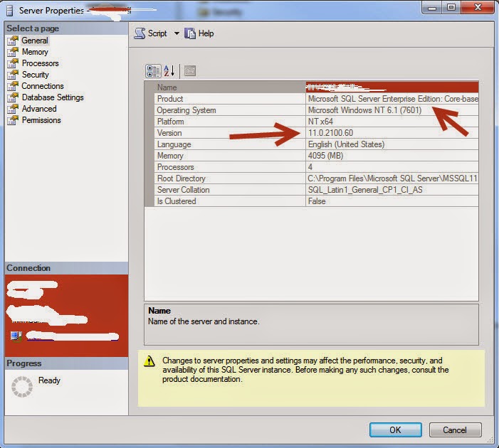Screen dimensions: 499x448
Task: Click the Platform property label
Action: 170,122
